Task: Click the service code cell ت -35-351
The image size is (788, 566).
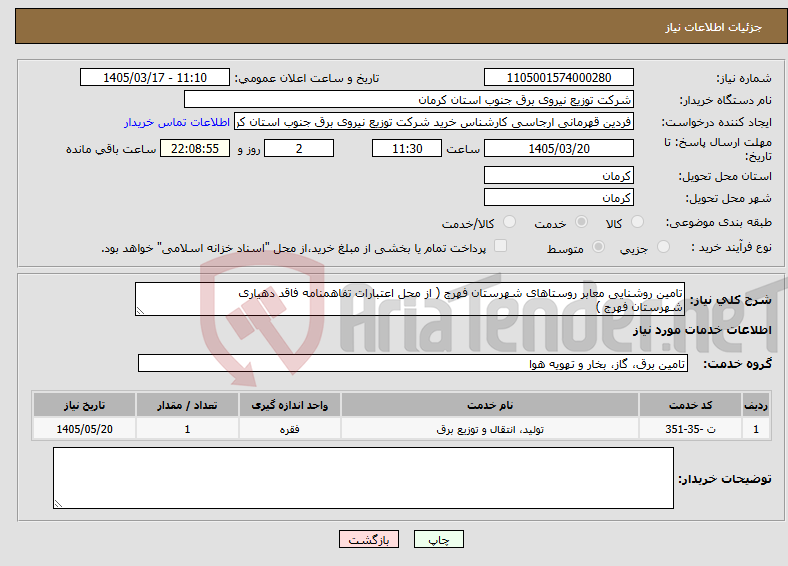Action: (x=691, y=429)
